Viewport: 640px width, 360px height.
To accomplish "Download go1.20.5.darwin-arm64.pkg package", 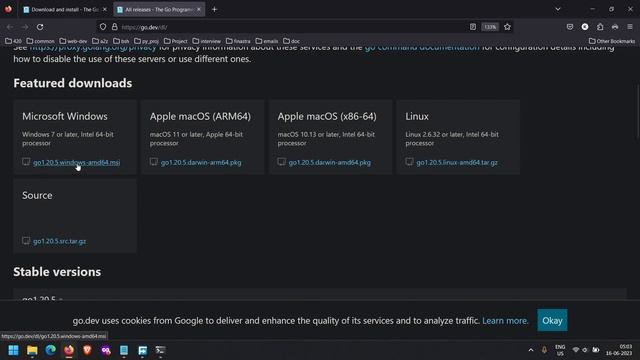I will [x=201, y=162].
